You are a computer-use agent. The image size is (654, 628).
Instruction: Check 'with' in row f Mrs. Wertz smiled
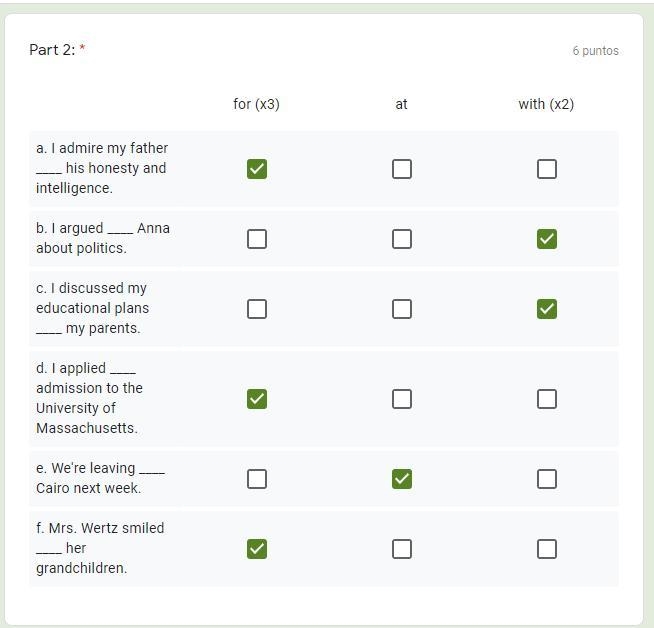(x=546, y=549)
